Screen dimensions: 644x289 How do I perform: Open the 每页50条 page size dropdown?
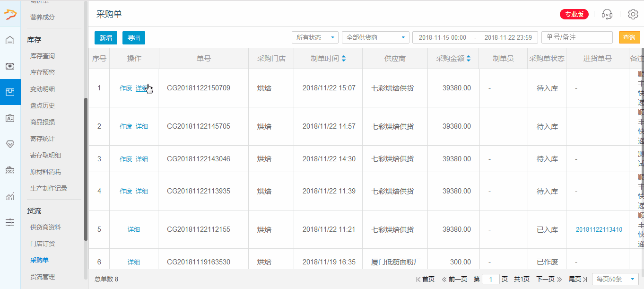[615, 280]
